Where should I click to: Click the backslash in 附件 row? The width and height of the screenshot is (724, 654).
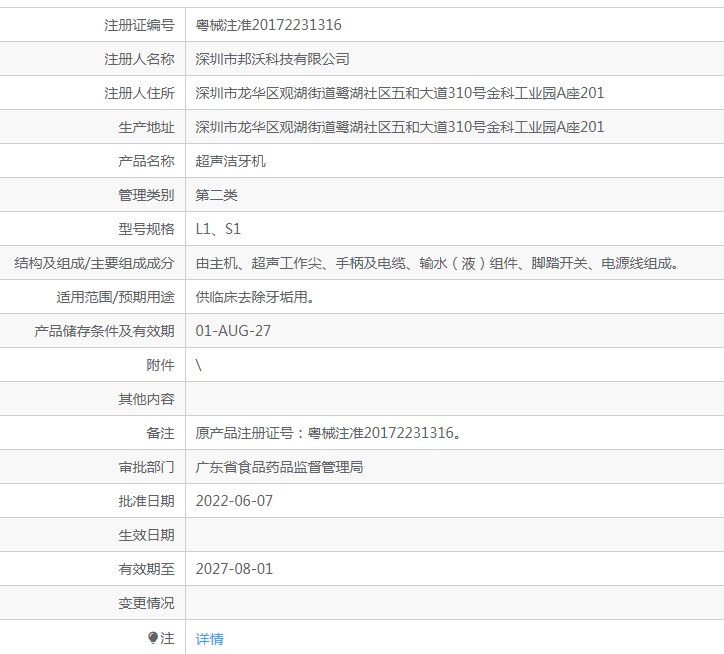[199, 365]
